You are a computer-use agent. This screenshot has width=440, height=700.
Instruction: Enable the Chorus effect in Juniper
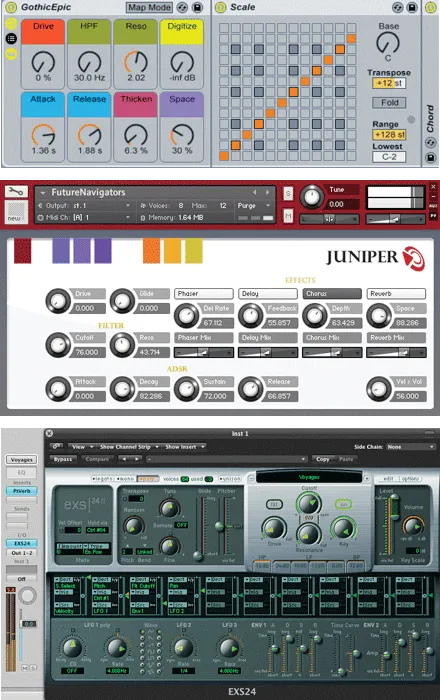click(332, 293)
